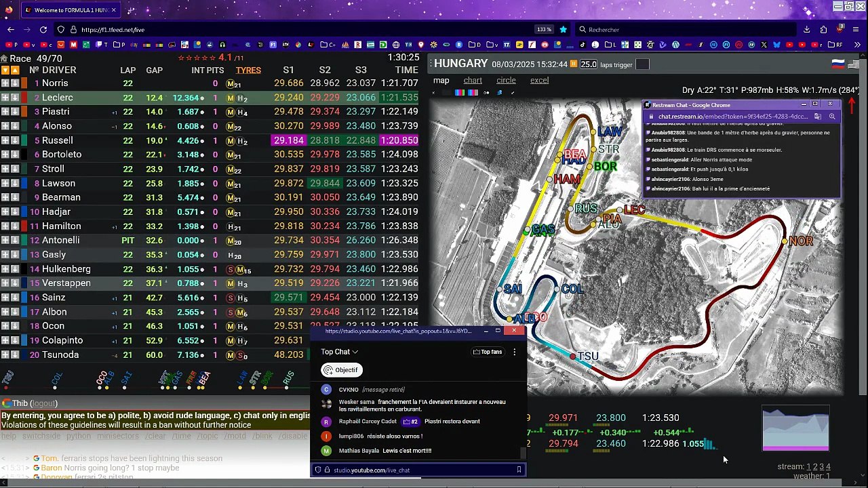Screen dimensions: 868x488
Task: Select stream 3 link
Action: 821,466
